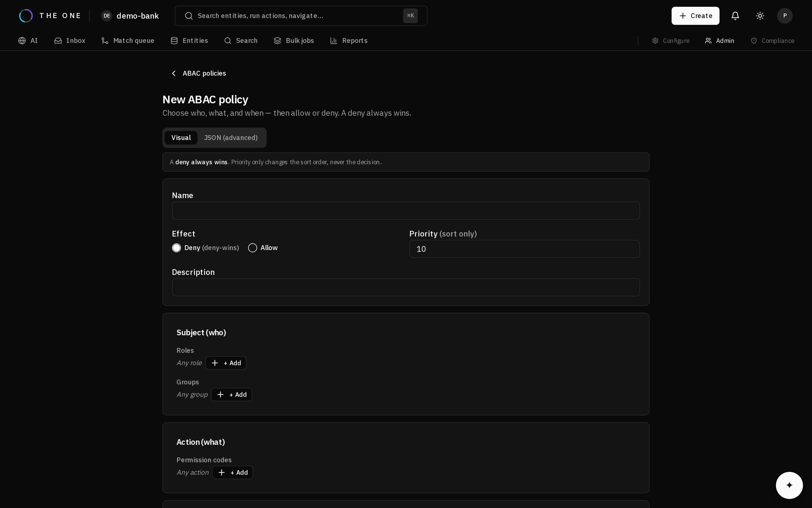Click the plus icon on Roles Add
This screenshot has height=508, width=812.
(x=215, y=363)
